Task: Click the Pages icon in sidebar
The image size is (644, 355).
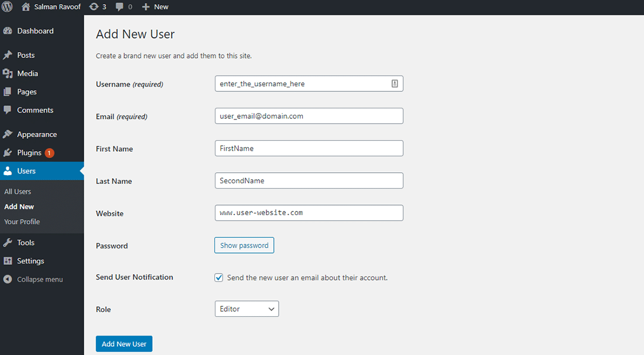Action: coord(9,91)
